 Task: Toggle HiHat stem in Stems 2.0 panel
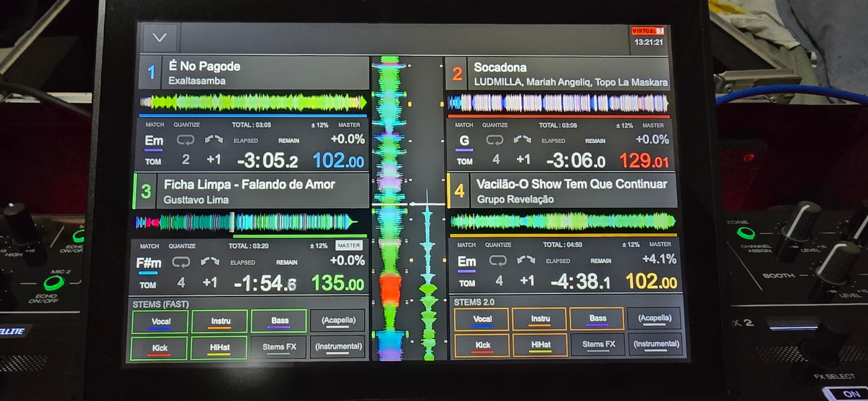540,345
